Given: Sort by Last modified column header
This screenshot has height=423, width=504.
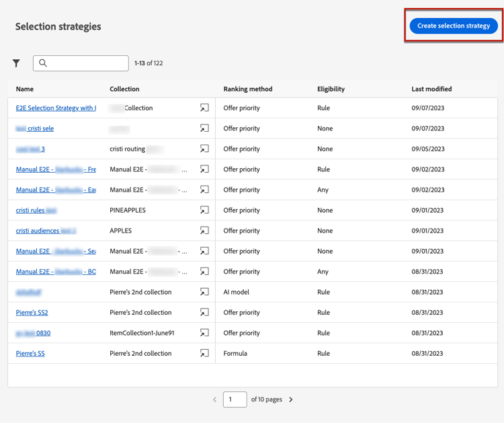Looking at the screenshot, I should [x=431, y=89].
